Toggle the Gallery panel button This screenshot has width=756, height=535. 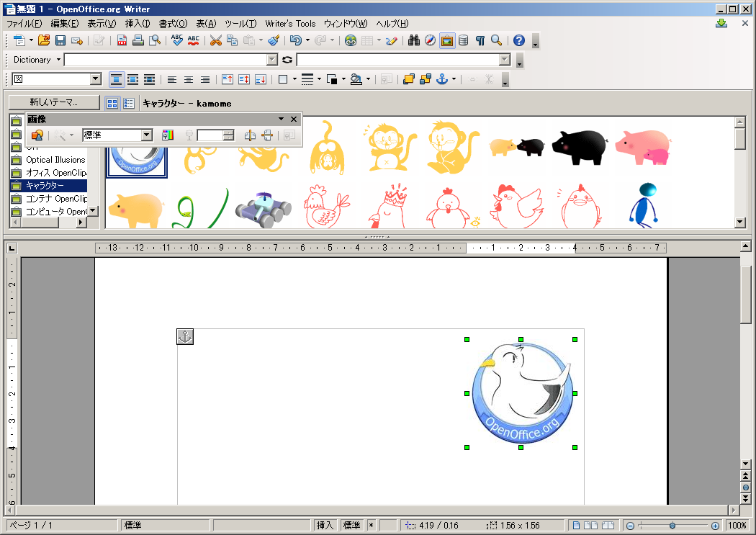pyautogui.click(x=447, y=40)
